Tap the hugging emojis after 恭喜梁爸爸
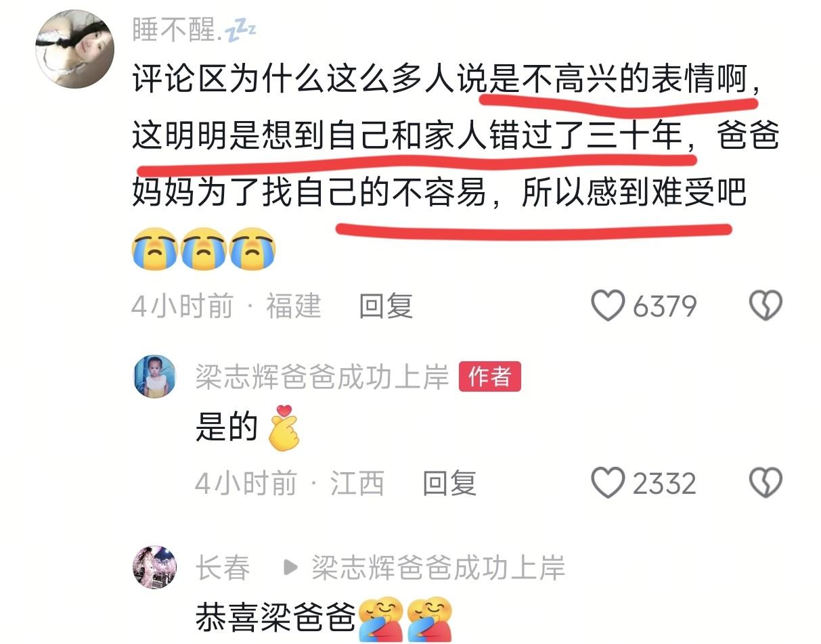Viewport: 821px width, 644px height. tap(405, 618)
